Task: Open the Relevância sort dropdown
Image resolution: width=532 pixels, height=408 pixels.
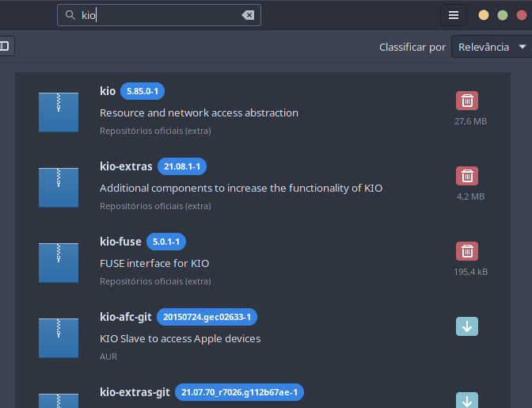Action: pyautogui.click(x=492, y=47)
